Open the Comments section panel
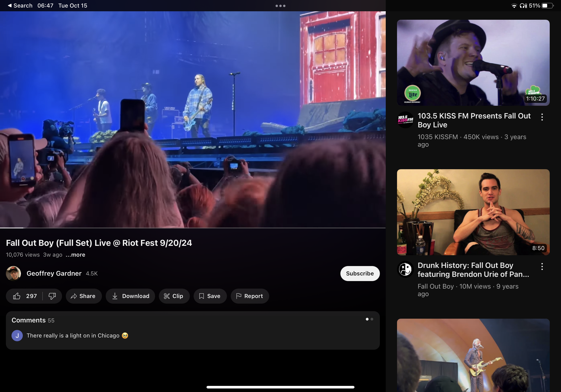This screenshot has width=561, height=392. (x=193, y=330)
